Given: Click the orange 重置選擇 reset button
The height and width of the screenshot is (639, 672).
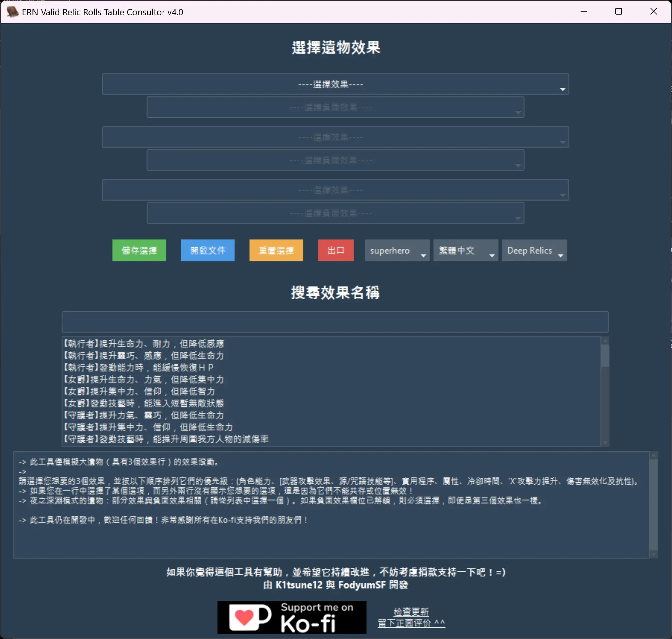Looking at the screenshot, I should coord(276,250).
